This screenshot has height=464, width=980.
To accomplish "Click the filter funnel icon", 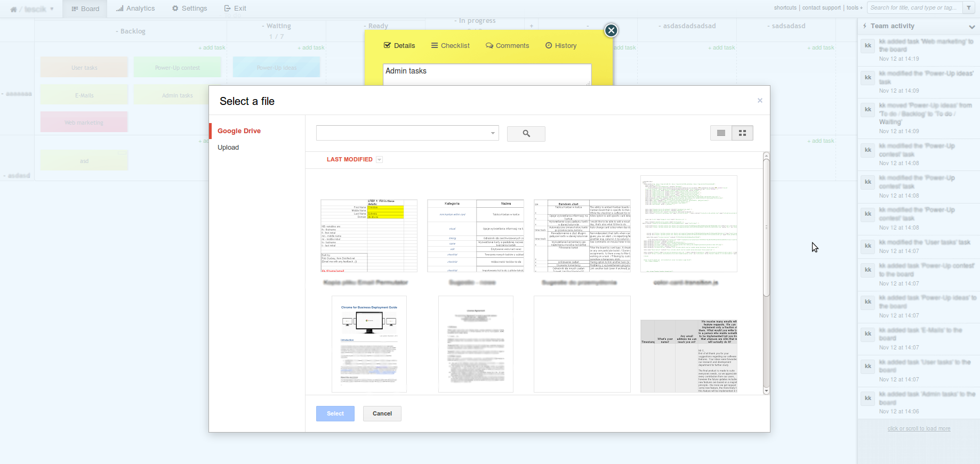I will click(x=968, y=7).
